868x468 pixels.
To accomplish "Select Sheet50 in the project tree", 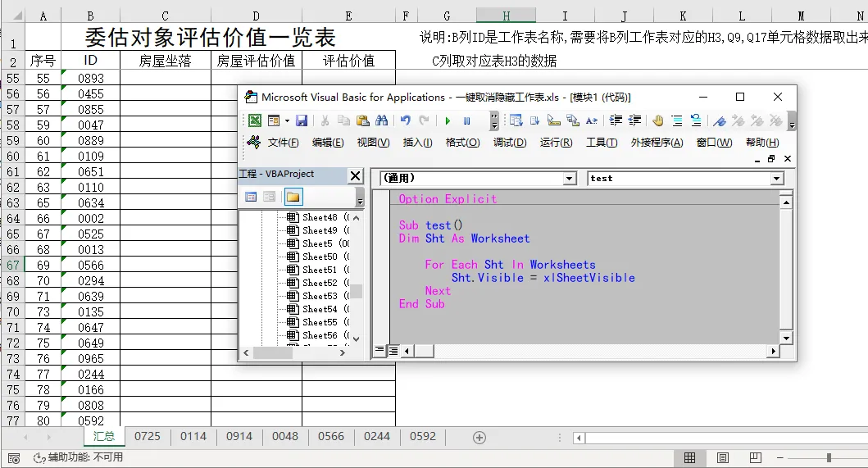I will (x=319, y=257).
